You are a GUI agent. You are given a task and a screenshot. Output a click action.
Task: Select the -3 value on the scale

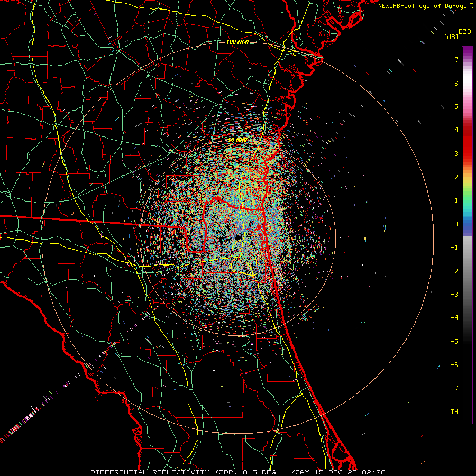click(454, 295)
